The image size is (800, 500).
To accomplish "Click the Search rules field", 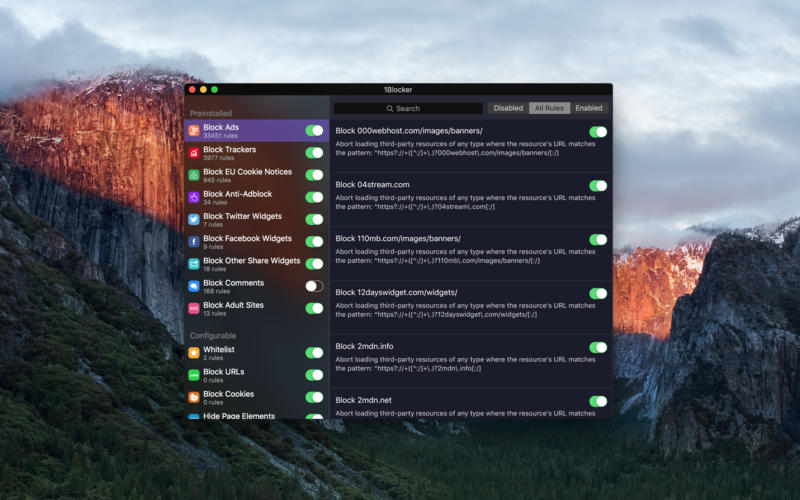I will click(x=408, y=109).
